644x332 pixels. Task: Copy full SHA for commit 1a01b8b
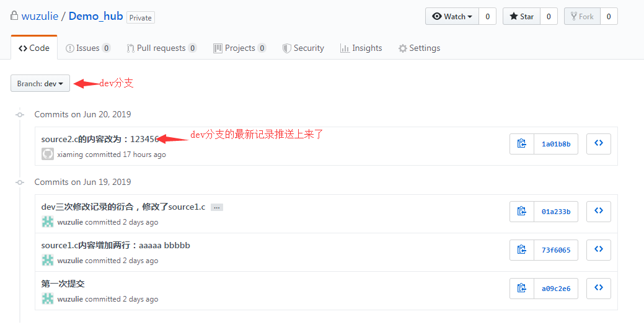click(x=522, y=144)
